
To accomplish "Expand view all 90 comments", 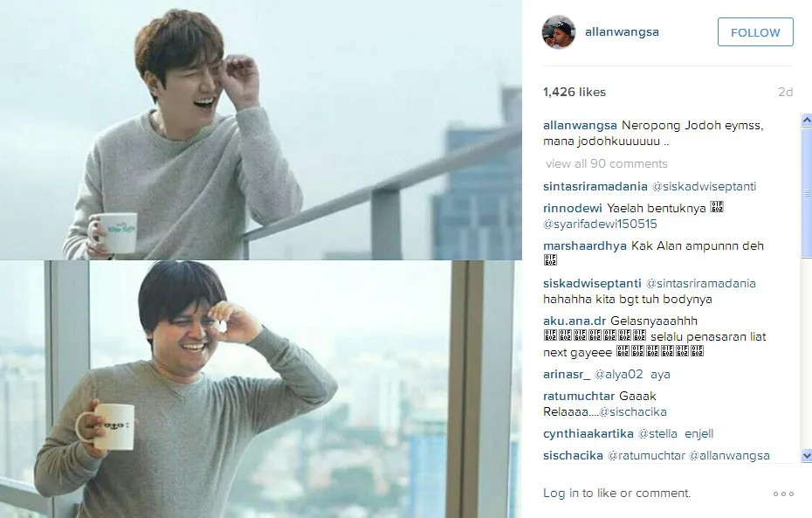I will [x=607, y=163].
